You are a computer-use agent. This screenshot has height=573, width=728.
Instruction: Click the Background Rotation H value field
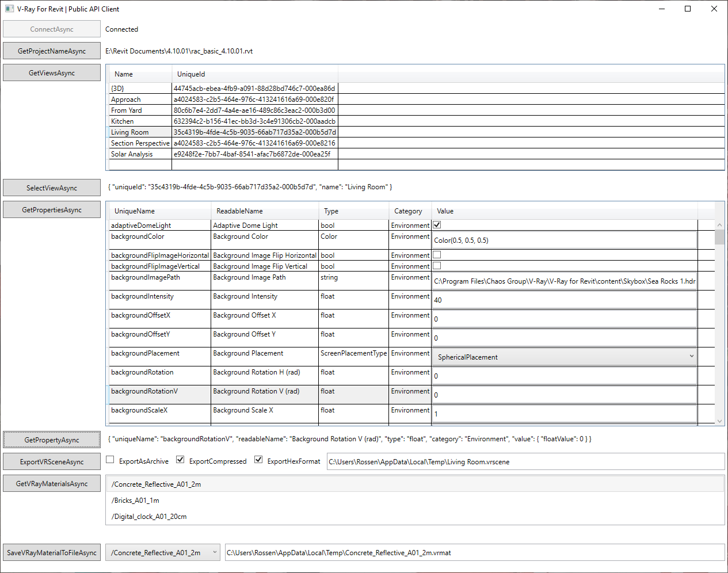pos(565,376)
